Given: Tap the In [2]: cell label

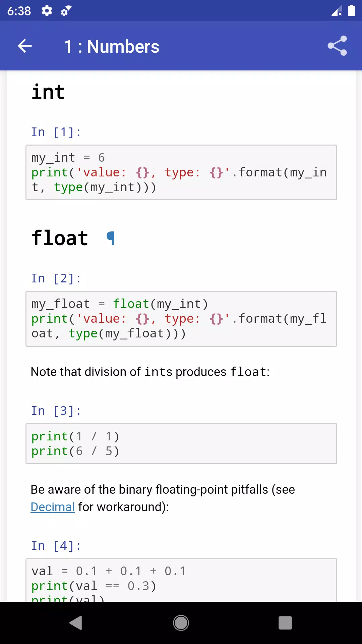Looking at the screenshot, I should 56,278.
